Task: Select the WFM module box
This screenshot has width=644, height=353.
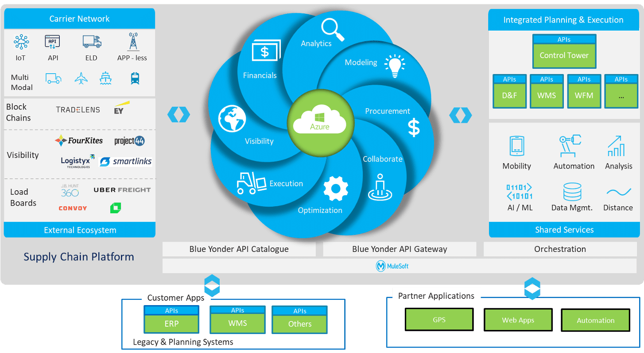Action: click(x=584, y=91)
